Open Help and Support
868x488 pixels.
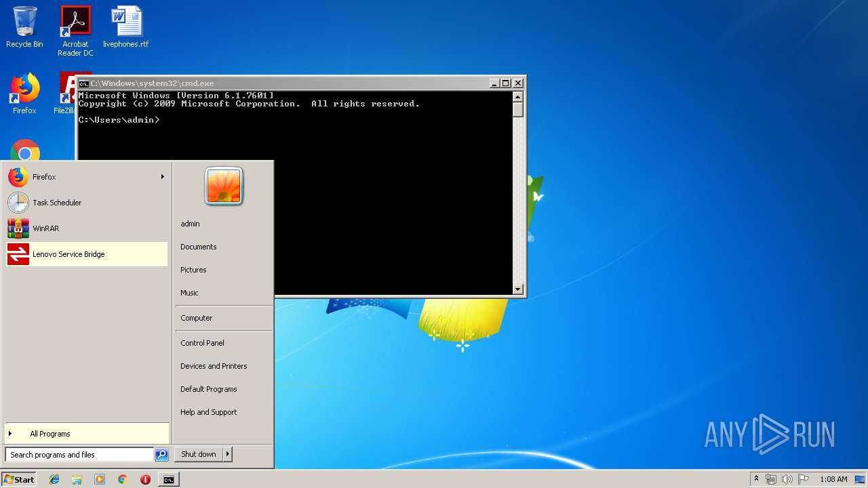209,412
